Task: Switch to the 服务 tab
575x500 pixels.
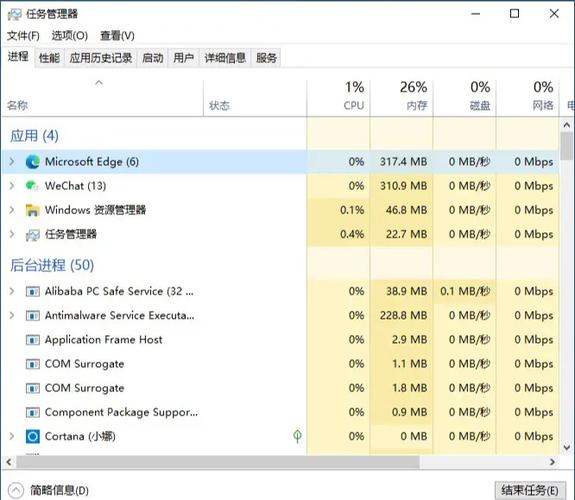Action: point(266,58)
